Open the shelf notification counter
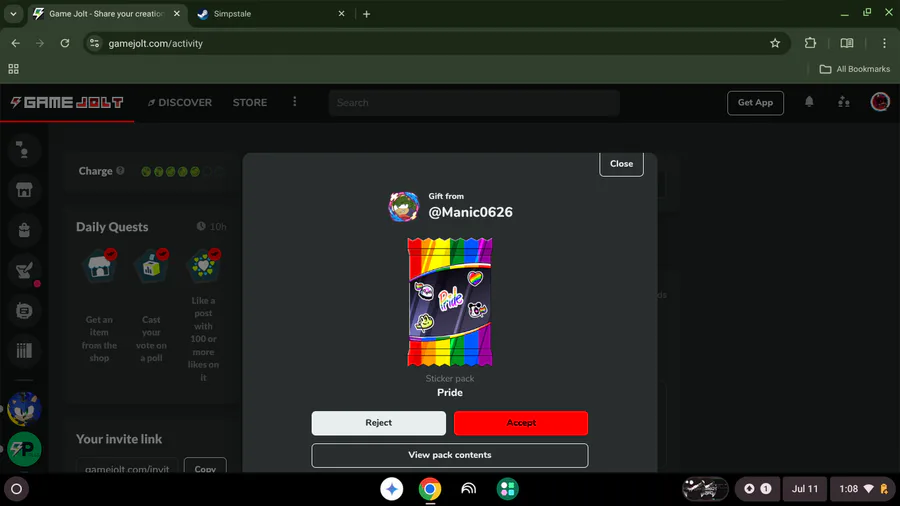The image size is (900, 506). pos(758,489)
